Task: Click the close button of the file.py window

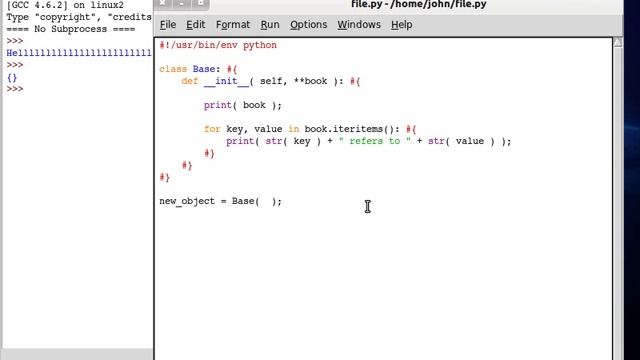Action: click(162, 4)
